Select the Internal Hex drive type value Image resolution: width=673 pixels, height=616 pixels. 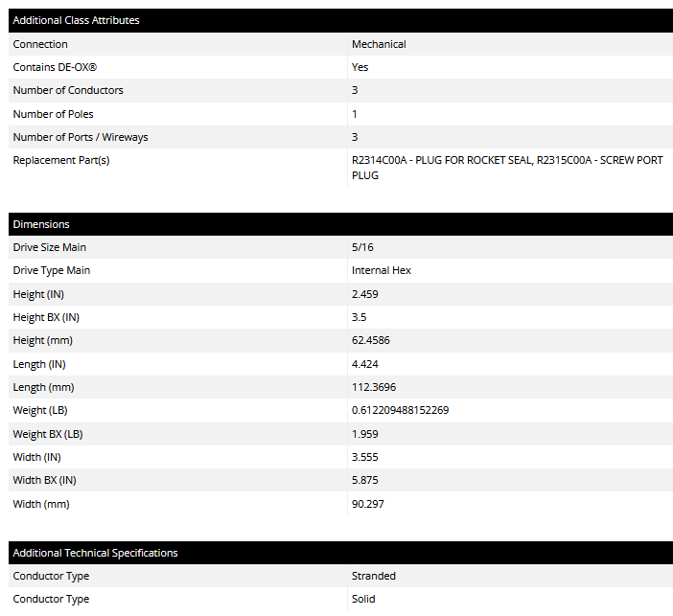382,270
